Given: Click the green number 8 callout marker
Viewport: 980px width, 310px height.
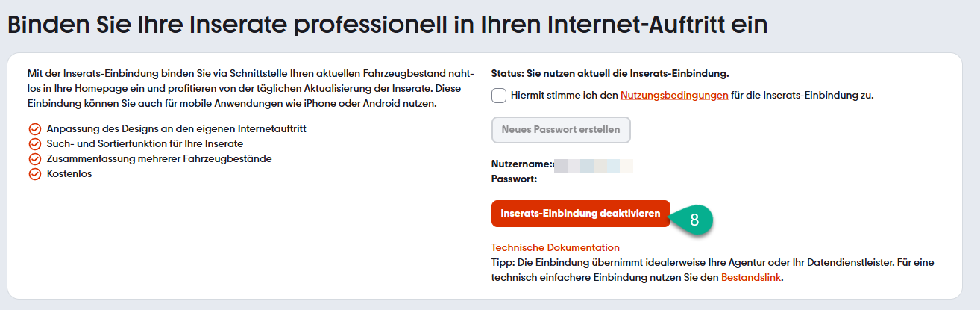Looking at the screenshot, I should [x=694, y=220].
